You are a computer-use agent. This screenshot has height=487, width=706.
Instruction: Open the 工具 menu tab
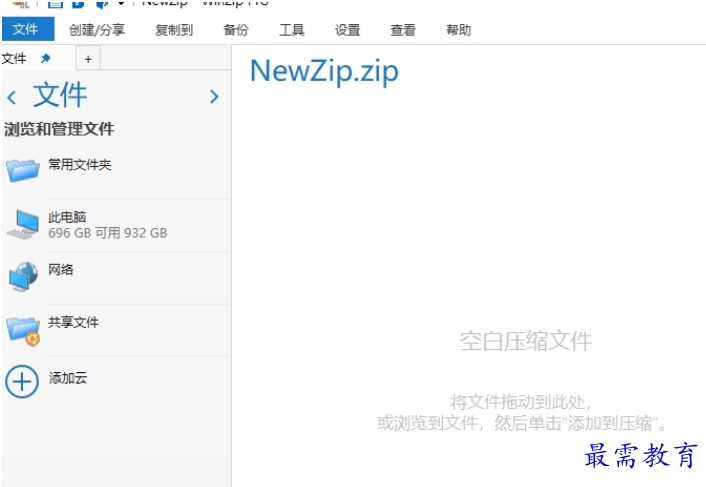(x=292, y=30)
